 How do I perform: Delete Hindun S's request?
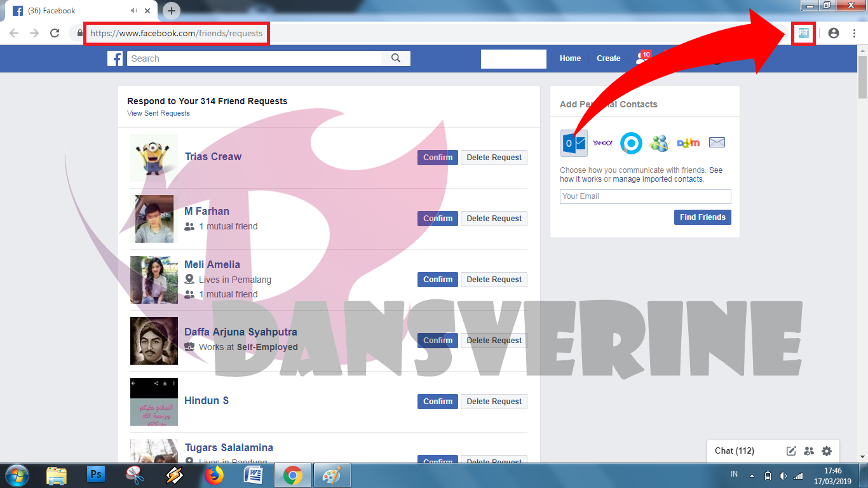click(x=494, y=402)
